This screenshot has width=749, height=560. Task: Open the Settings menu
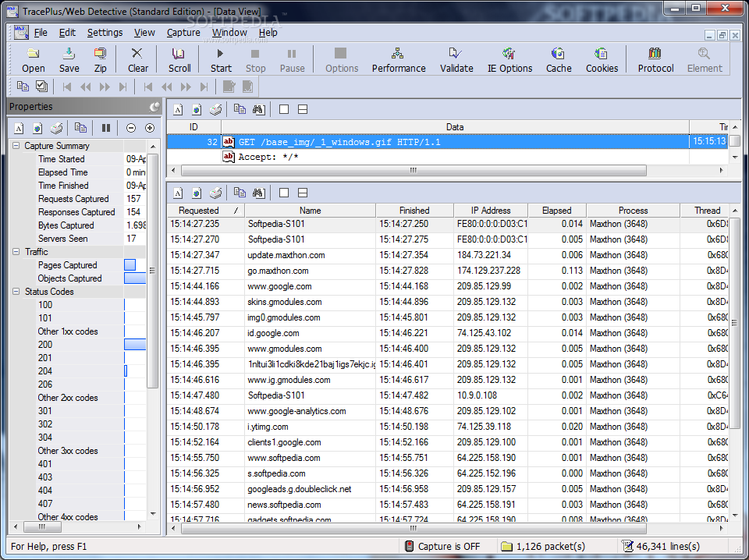[105, 33]
